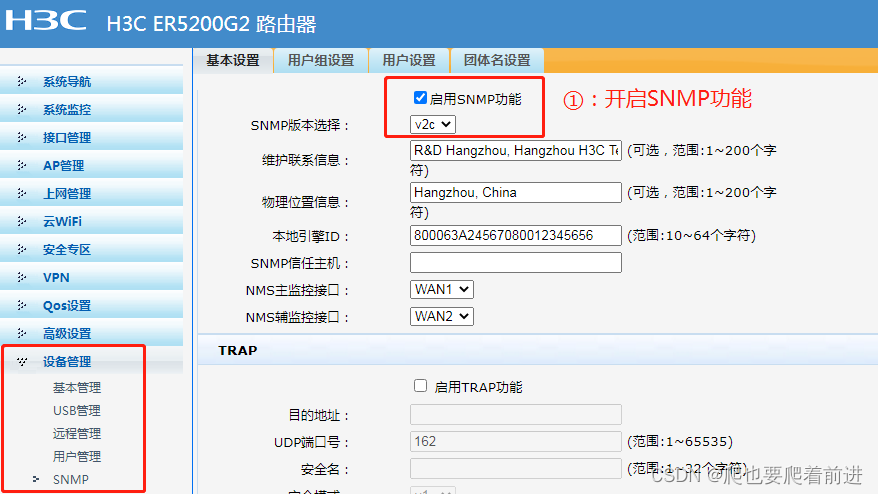Open 云WiFi in the sidebar
The image size is (878, 494).
tap(62, 222)
